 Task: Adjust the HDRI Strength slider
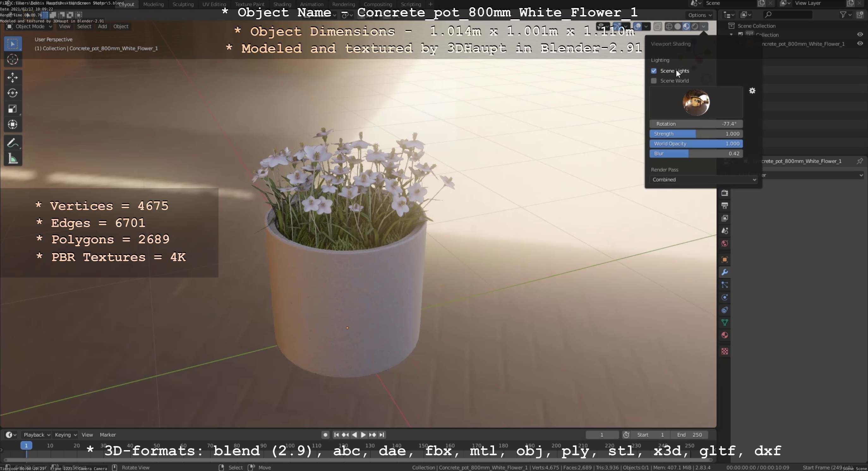(696, 134)
